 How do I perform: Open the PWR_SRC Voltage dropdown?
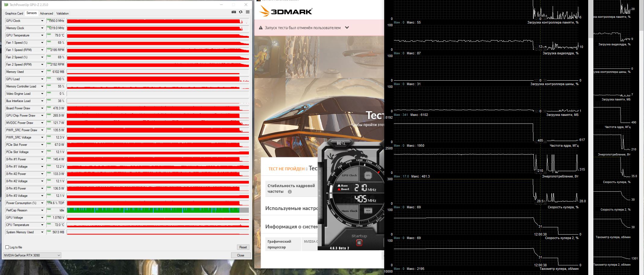point(42,137)
